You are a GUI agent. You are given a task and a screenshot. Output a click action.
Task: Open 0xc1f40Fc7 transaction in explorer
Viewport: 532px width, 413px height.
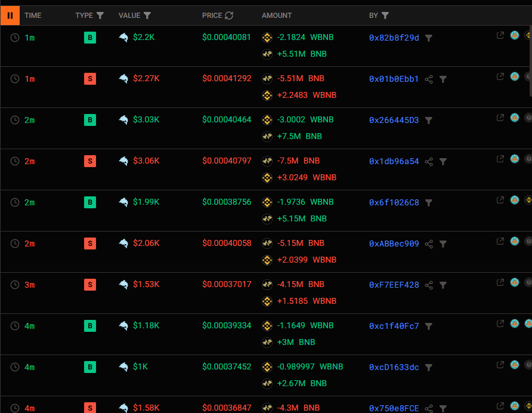point(500,323)
